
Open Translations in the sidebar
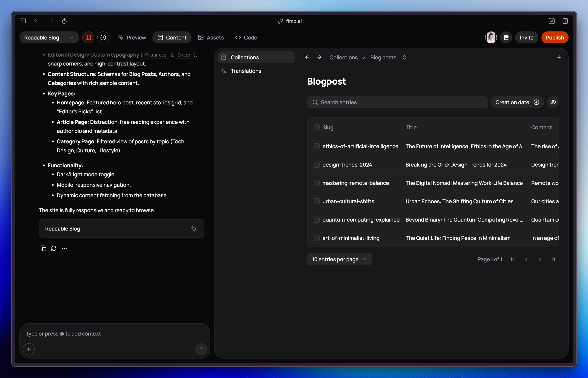point(246,71)
